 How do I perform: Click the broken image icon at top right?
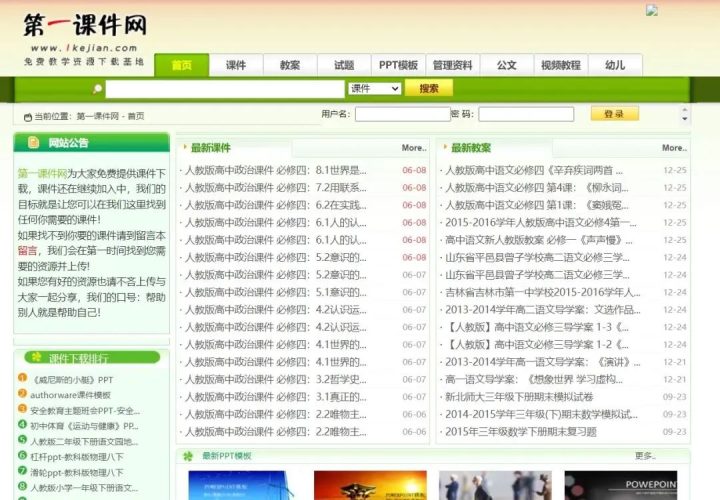(652, 11)
